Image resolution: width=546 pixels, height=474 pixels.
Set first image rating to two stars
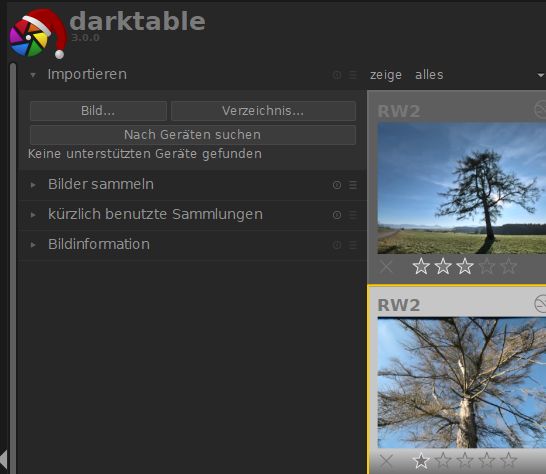[x=443, y=266]
